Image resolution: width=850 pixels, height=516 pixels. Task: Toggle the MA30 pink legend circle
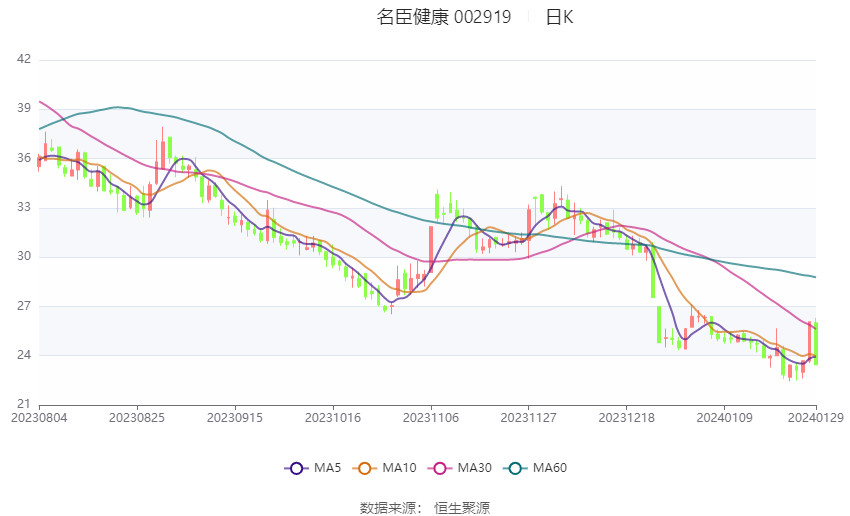point(440,468)
